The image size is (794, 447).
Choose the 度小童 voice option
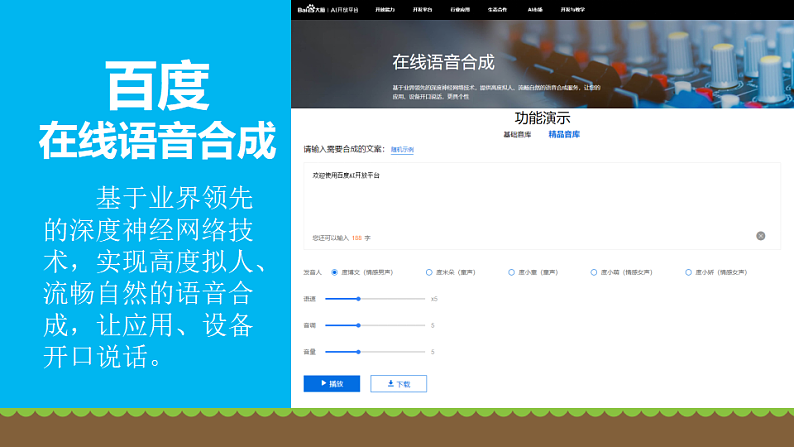[512, 272]
